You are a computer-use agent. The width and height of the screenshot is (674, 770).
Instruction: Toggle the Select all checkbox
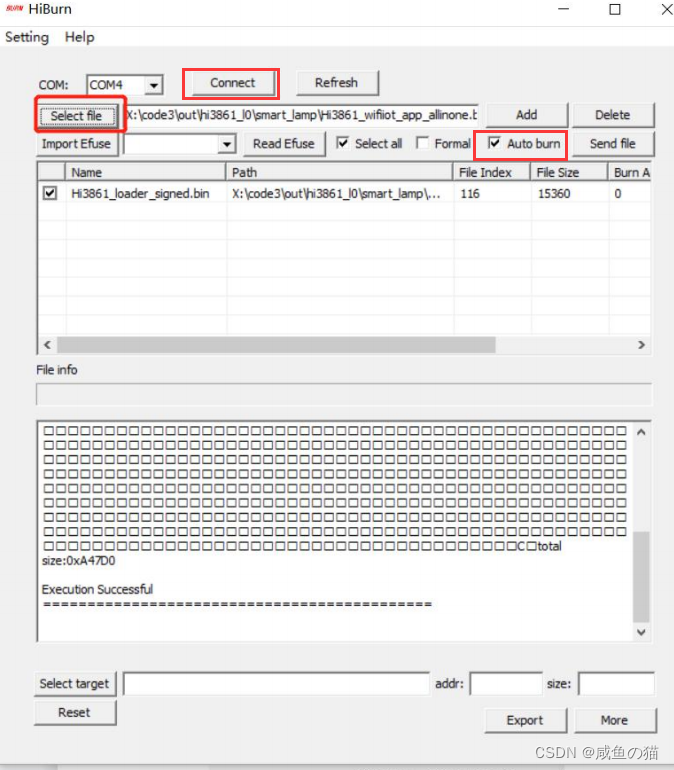click(x=343, y=143)
